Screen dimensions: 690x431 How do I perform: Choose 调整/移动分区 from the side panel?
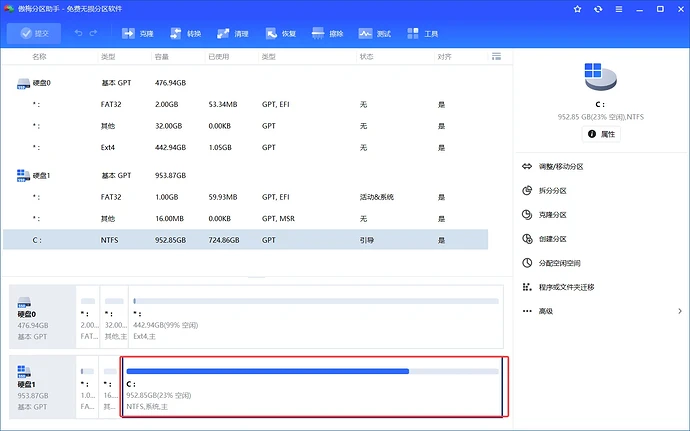(559, 167)
